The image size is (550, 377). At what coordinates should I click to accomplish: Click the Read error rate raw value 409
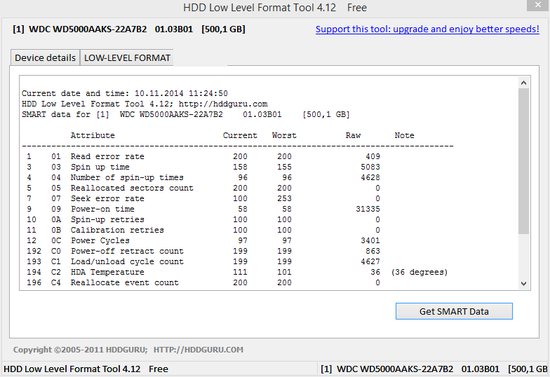373,156
